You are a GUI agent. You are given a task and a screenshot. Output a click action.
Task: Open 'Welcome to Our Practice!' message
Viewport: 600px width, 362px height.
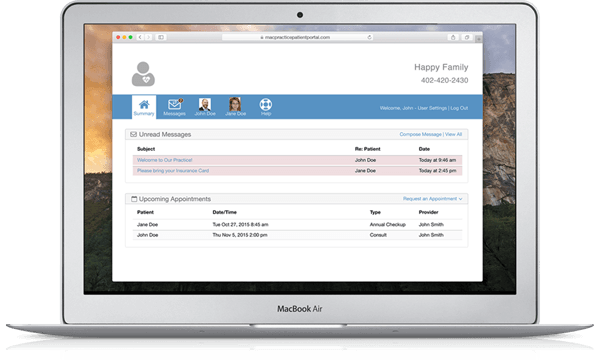pos(165,160)
